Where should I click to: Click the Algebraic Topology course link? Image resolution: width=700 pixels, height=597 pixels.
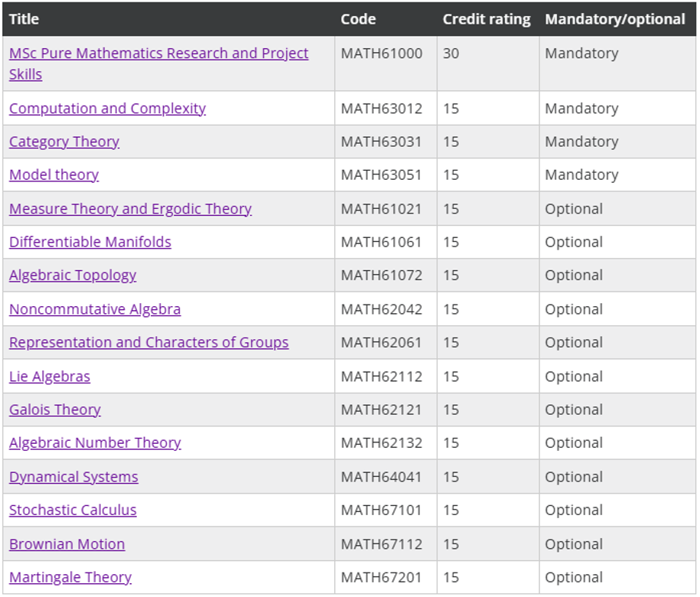[x=73, y=275]
